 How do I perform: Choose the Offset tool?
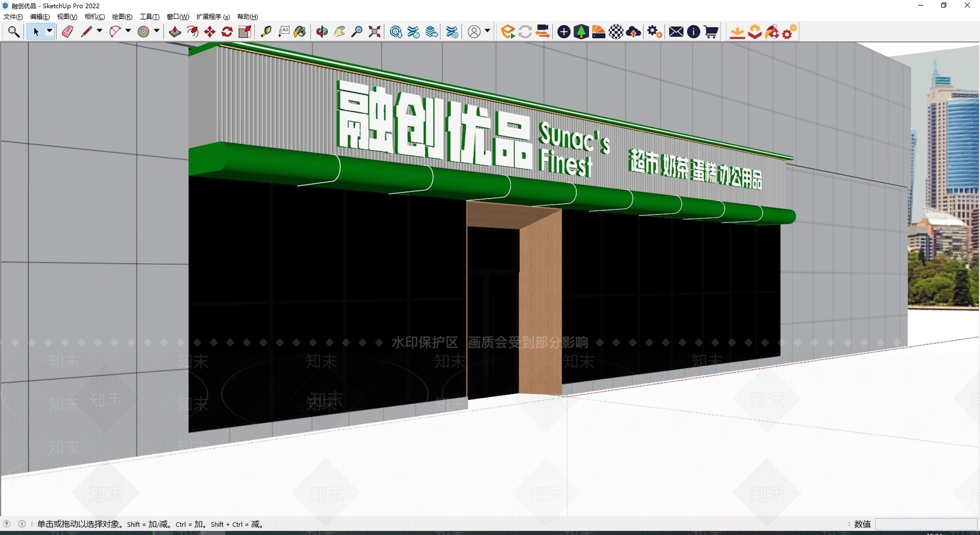[192, 32]
